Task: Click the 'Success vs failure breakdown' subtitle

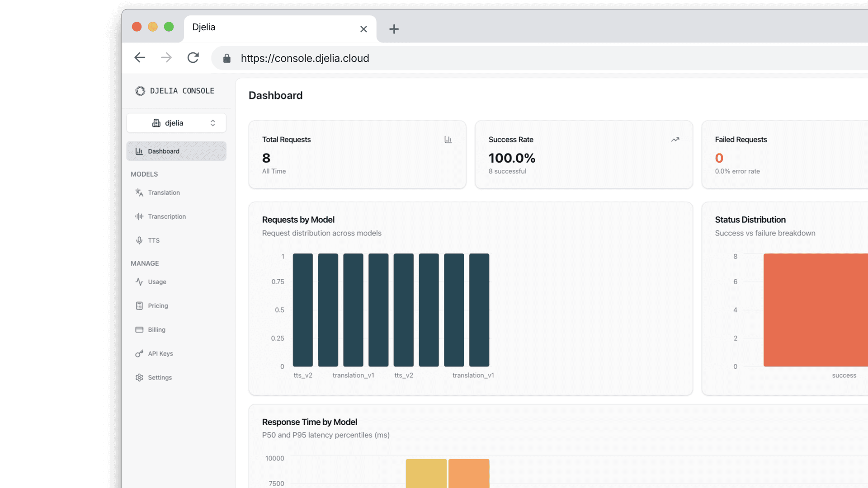Action: pos(765,233)
